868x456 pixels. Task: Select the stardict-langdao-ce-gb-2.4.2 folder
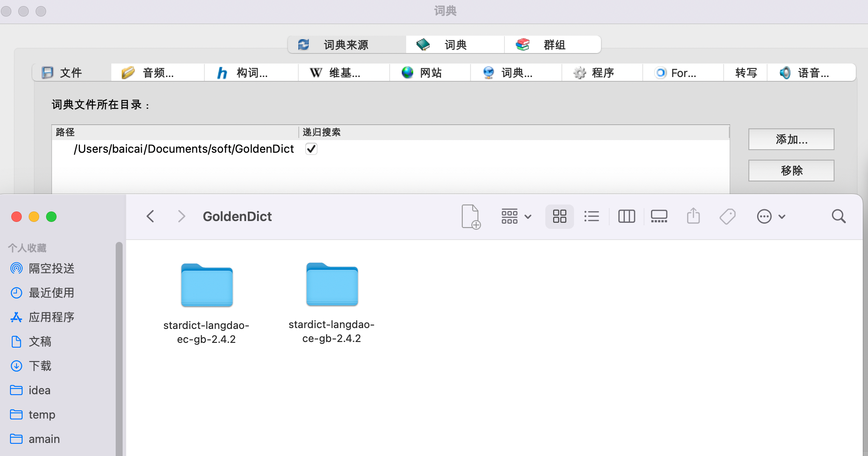[332, 302]
